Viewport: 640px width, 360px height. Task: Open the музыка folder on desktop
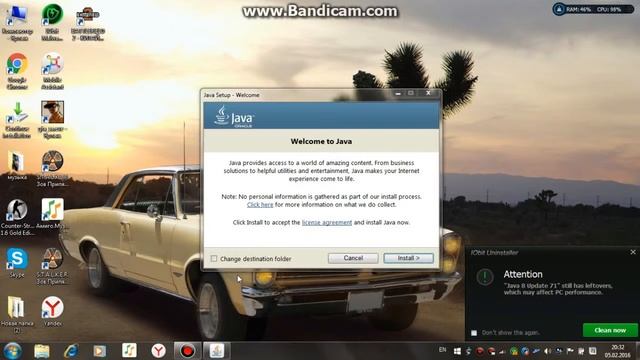tap(17, 165)
